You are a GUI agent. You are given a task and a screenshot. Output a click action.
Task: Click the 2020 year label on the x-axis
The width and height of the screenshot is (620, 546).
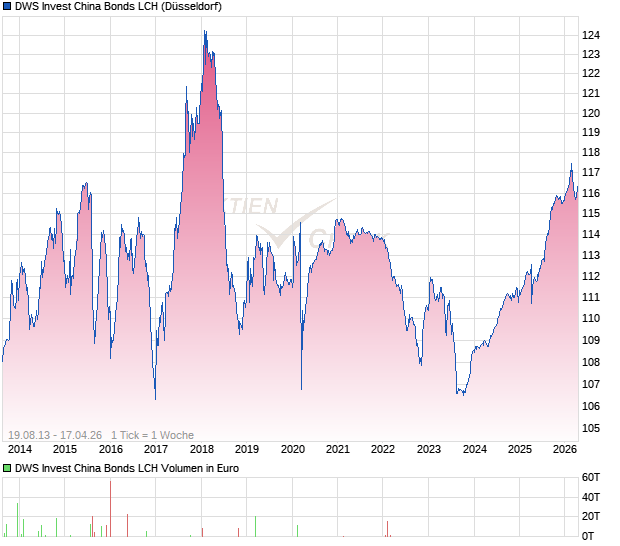[293, 450]
